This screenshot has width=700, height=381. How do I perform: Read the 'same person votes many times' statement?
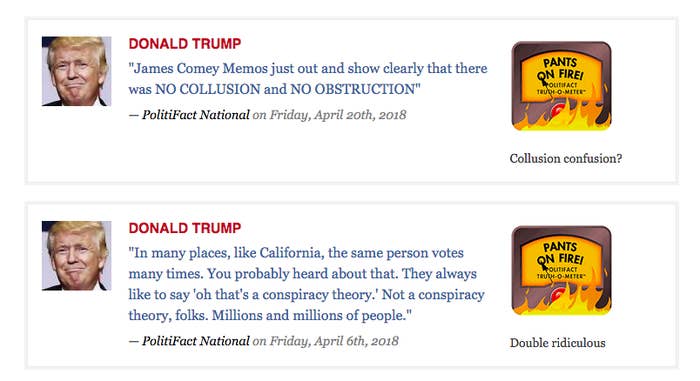(307, 284)
